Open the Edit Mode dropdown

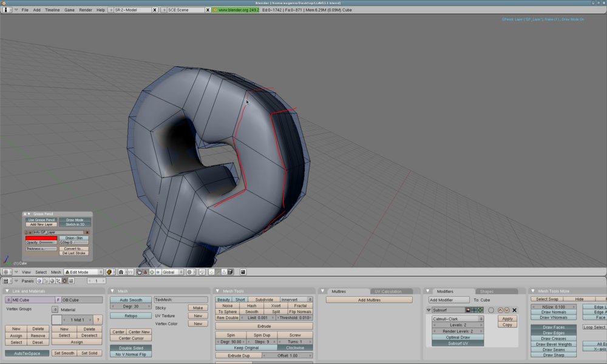click(84, 272)
